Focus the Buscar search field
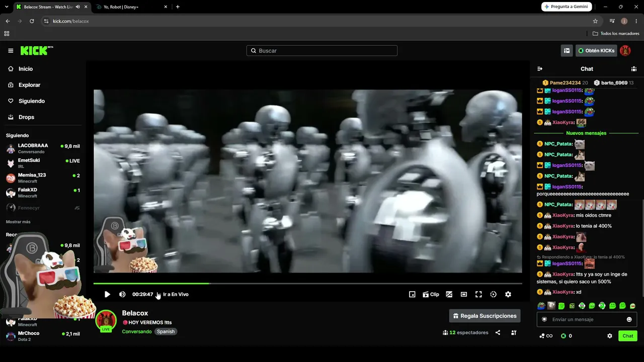Viewport: 644px width, 362px height. point(322,51)
